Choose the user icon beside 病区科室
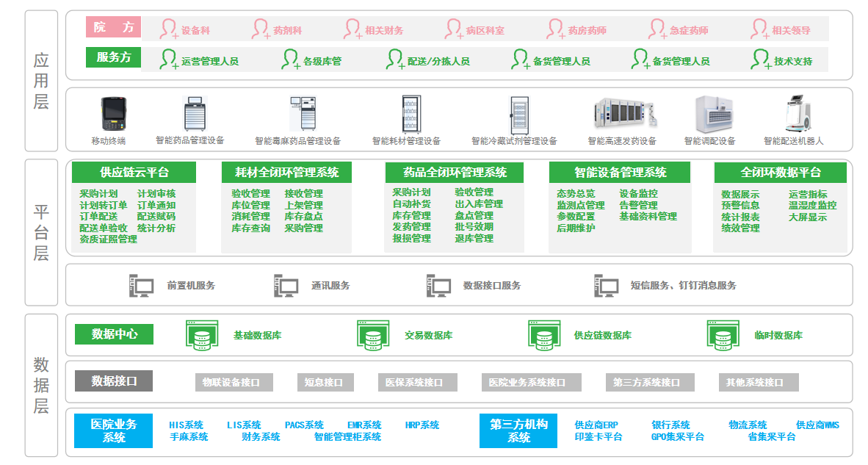 click(453, 29)
